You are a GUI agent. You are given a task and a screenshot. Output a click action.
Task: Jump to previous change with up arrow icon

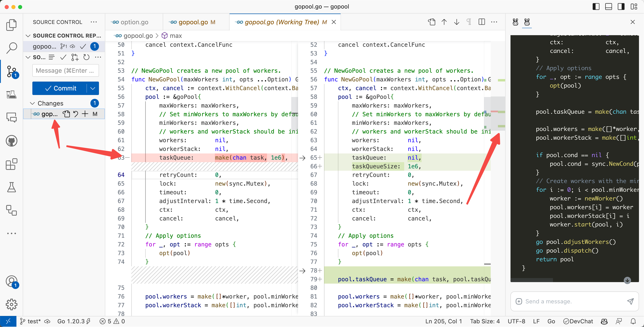444,22
